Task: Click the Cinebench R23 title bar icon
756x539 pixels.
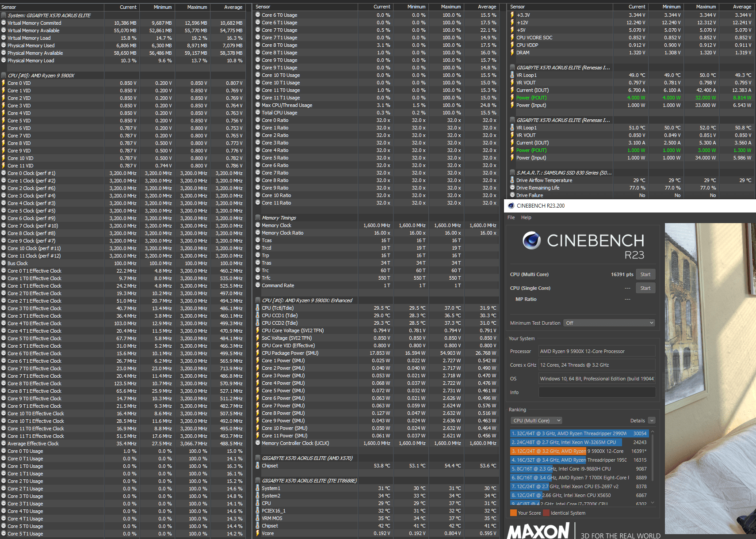Action: pos(511,206)
